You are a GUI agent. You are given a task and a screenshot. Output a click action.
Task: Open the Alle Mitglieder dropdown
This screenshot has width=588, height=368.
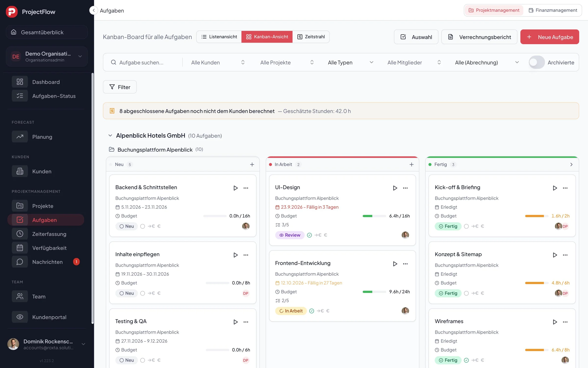(x=414, y=62)
